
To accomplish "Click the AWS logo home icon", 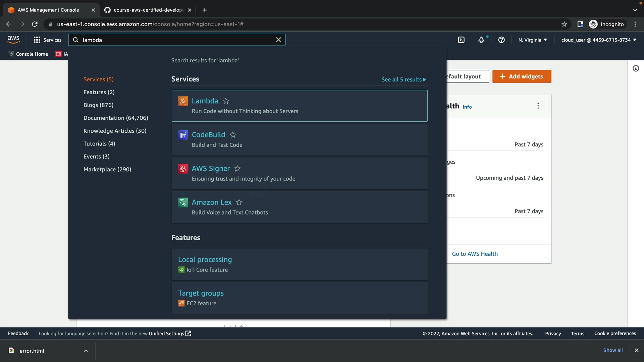I will click(x=13, y=40).
